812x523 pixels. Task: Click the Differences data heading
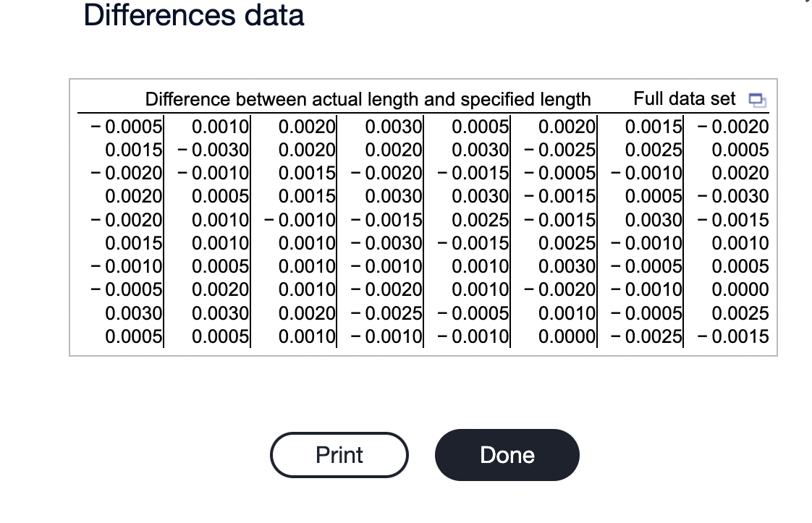coord(194,15)
